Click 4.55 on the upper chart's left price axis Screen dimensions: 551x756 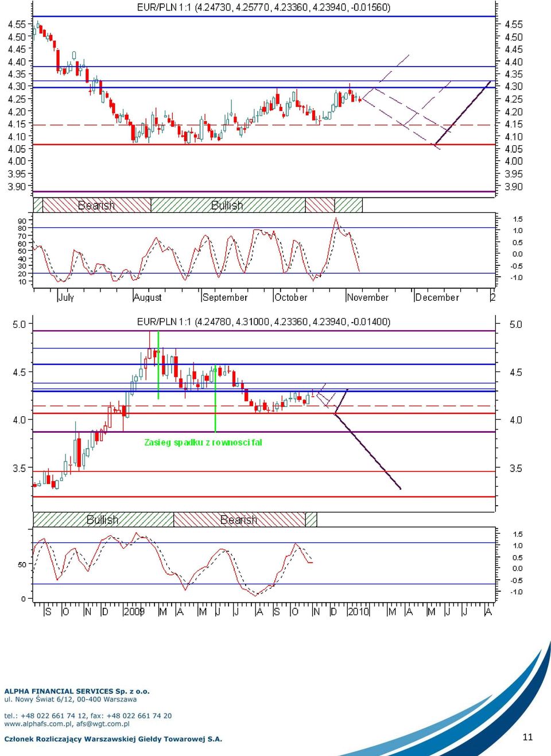(17, 24)
